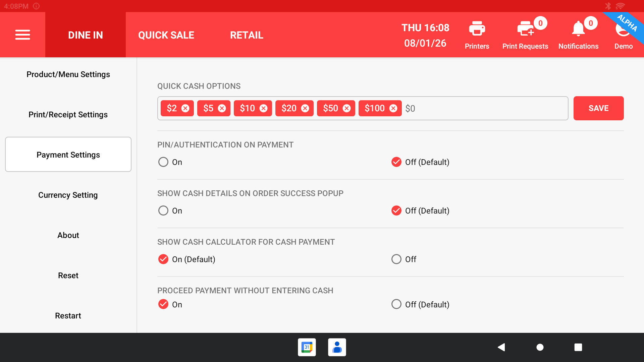Switch to the Quick Sale tab
The height and width of the screenshot is (362, 644).
(x=166, y=35)
